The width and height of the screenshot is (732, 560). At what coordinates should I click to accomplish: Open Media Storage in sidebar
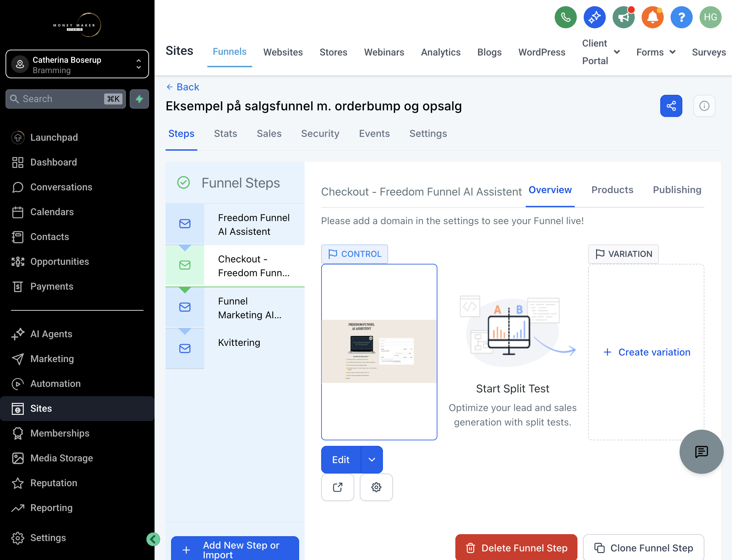point(61,458)
